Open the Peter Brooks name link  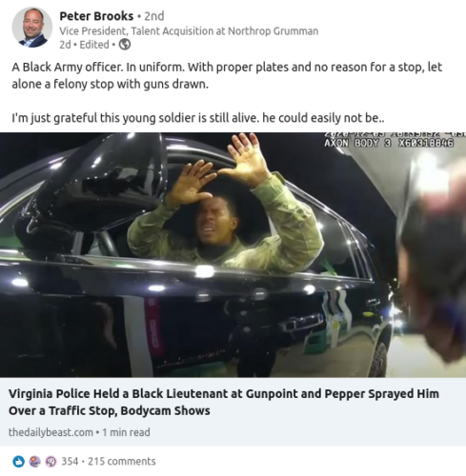point(96,16)
